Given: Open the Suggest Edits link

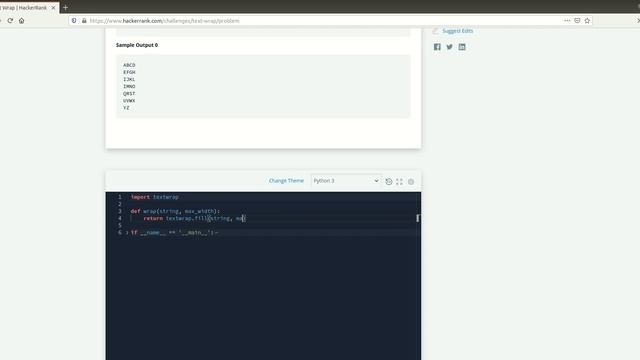Looking at the screenshot, I should [458, 31].
